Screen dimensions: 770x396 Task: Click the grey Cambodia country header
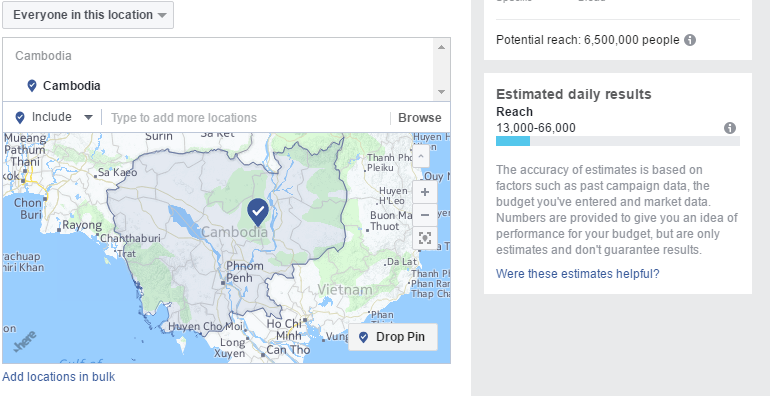click(43, 56)
